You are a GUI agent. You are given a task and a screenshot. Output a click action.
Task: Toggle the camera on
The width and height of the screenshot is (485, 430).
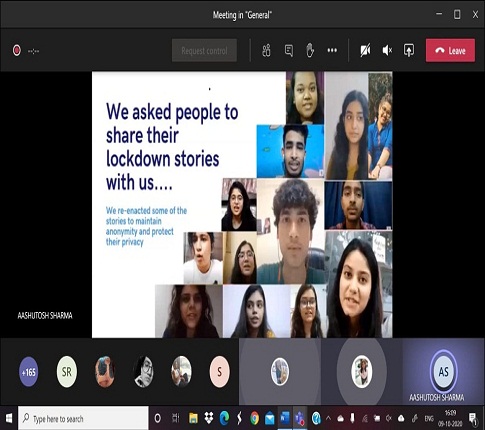pos(365,51)
